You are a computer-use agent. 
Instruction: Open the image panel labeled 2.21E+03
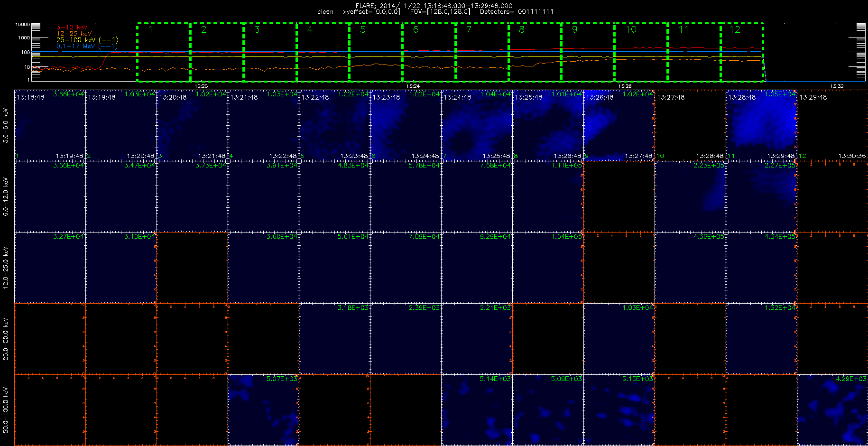point(477,339)
